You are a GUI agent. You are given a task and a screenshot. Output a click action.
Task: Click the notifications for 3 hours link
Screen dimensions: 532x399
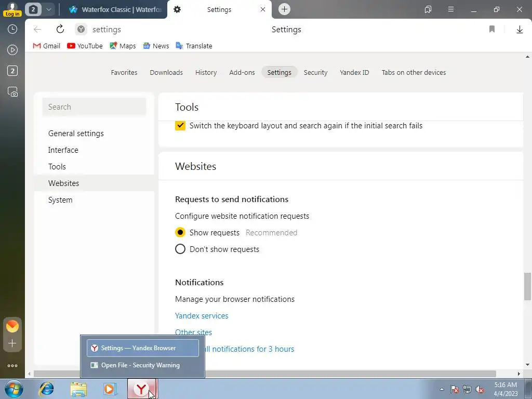250,349
